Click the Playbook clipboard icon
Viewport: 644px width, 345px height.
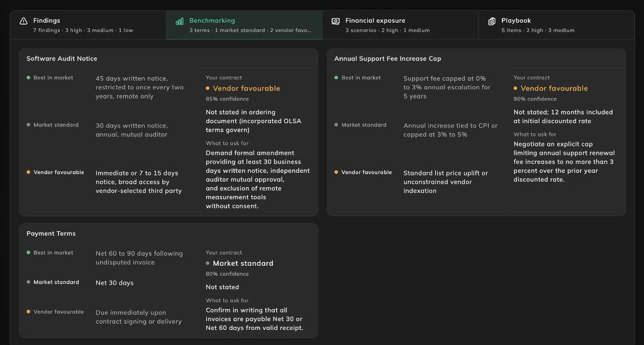tap(492, 21)
